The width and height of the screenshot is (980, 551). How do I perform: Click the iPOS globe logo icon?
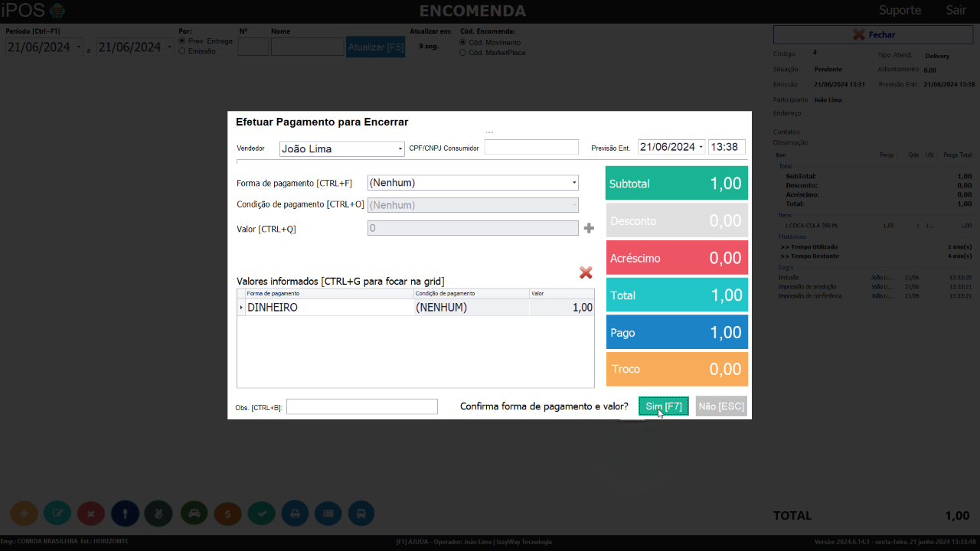(x=57, y=11)
